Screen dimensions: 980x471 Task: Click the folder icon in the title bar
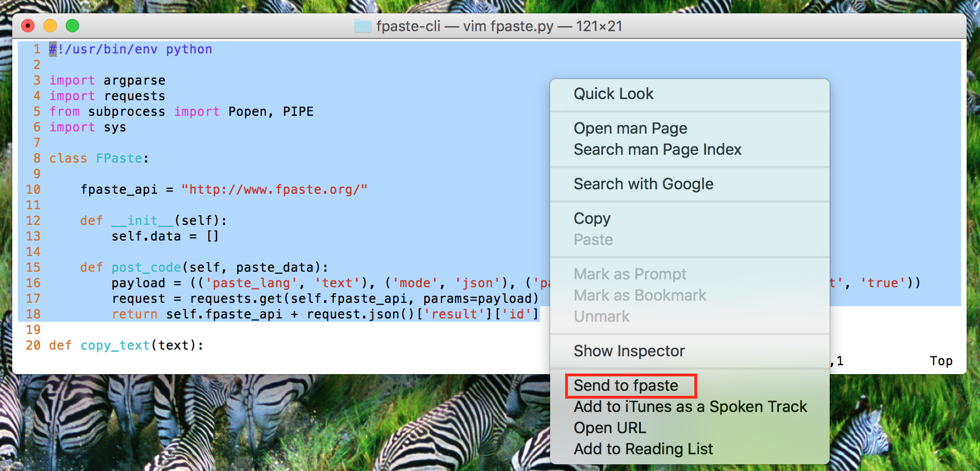tap(363, 26)
